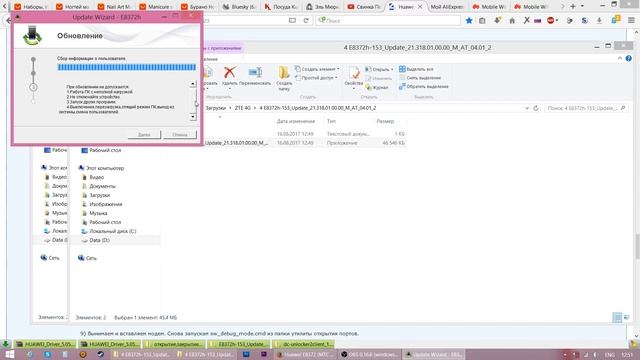Sort files by Размер column header

(x=385, y=121)
